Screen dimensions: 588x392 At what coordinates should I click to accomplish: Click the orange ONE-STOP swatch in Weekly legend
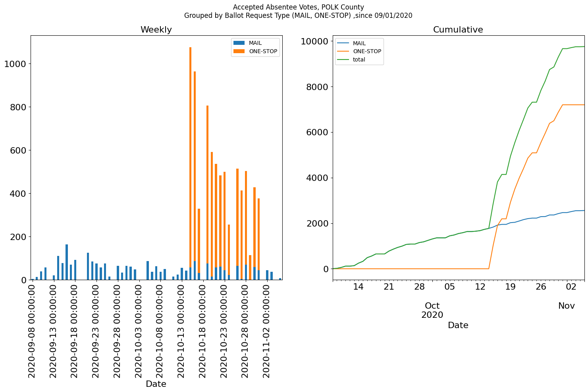239,51
